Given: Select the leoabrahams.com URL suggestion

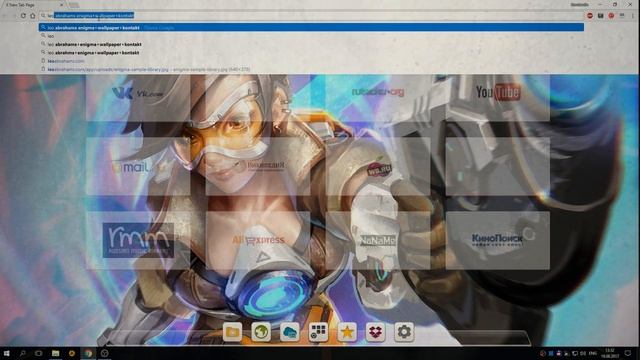Looking at the screenshot, I should tap(311, 61).
